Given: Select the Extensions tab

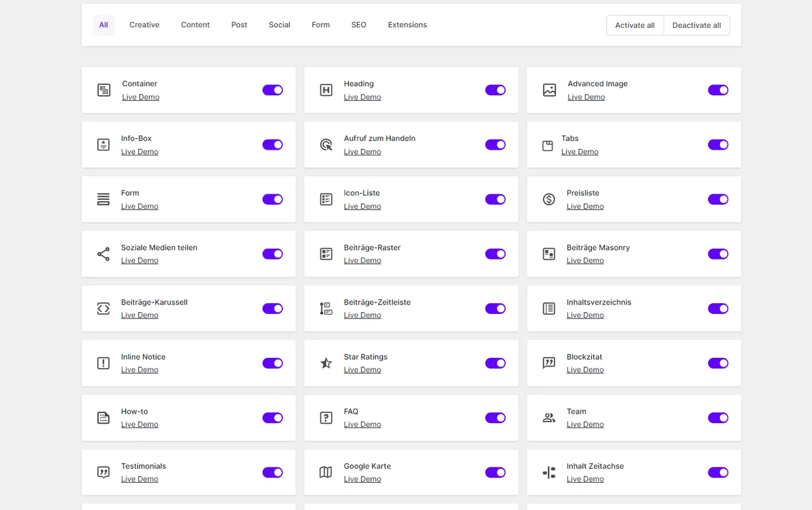Looking at the screenshot, I should [x=407, y=25].
